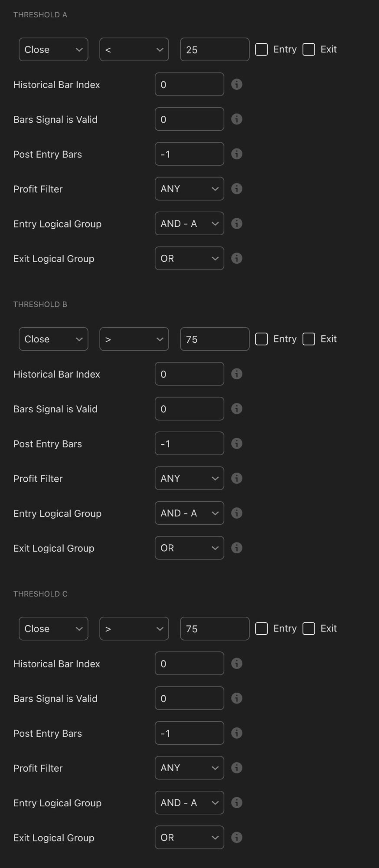
Task: Tick the Entry checkbox in Threshold B
Action: pos(261,339)
